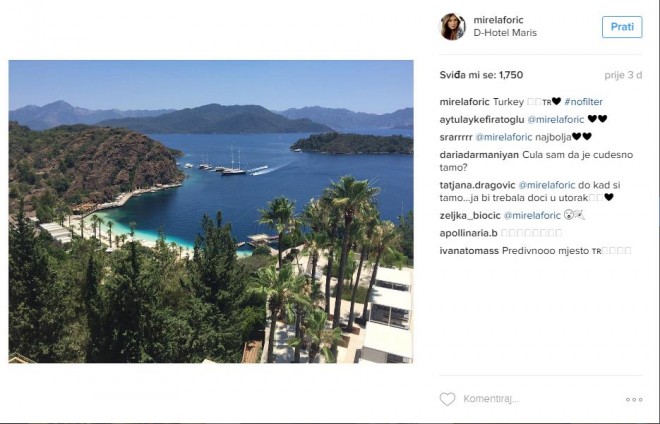The width and height of the screenshot is (660, 424).
Task: Open the #nofilter hashtag
Action: pos(583,102)
